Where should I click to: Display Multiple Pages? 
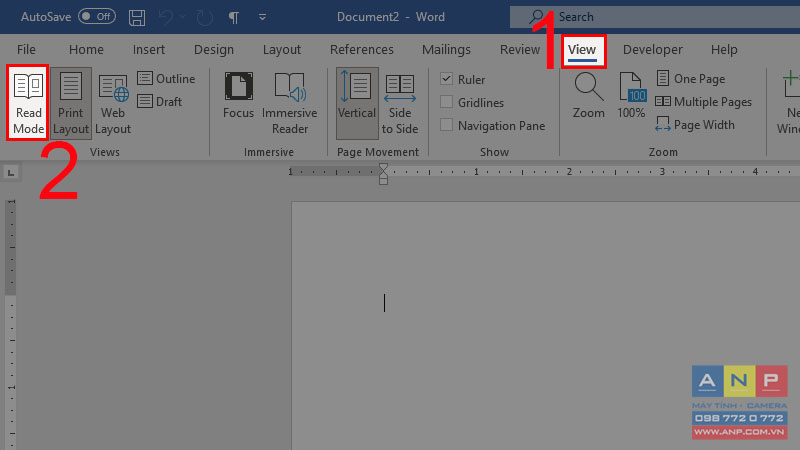(x=704, y=102)
